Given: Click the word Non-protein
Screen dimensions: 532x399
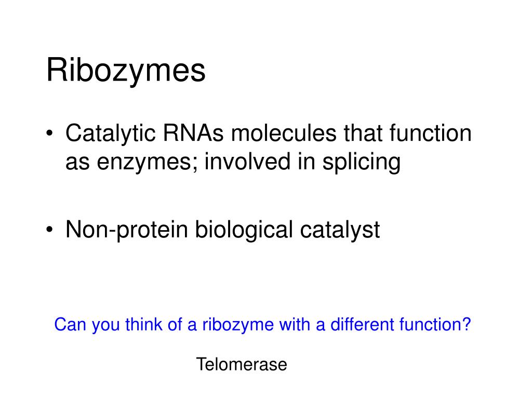Looking at the screenshot, I should pyautogui.click(x=127, y=231).
